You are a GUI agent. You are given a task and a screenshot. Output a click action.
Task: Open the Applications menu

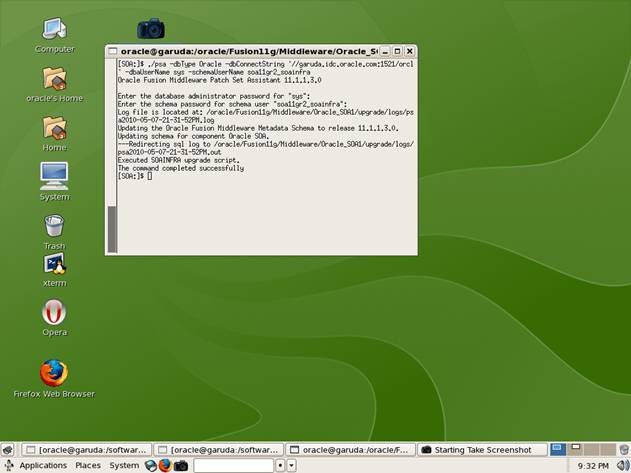click(43, 466)
